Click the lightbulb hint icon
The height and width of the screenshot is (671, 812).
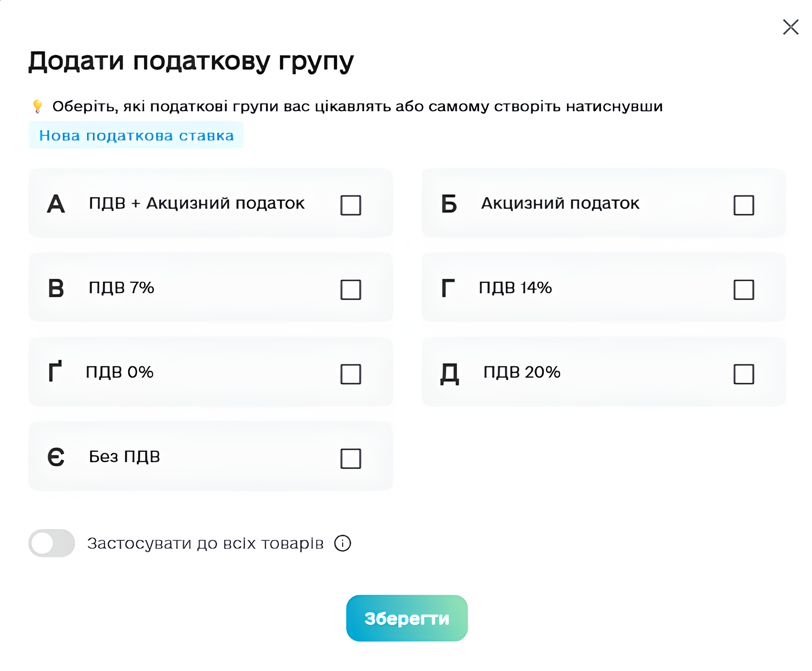click(x=38, y=106)
